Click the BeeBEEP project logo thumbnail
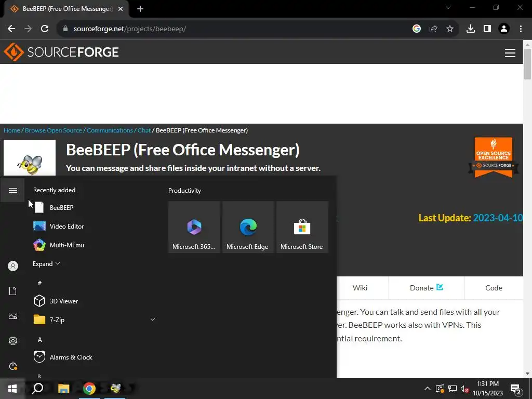 (30, 158)
